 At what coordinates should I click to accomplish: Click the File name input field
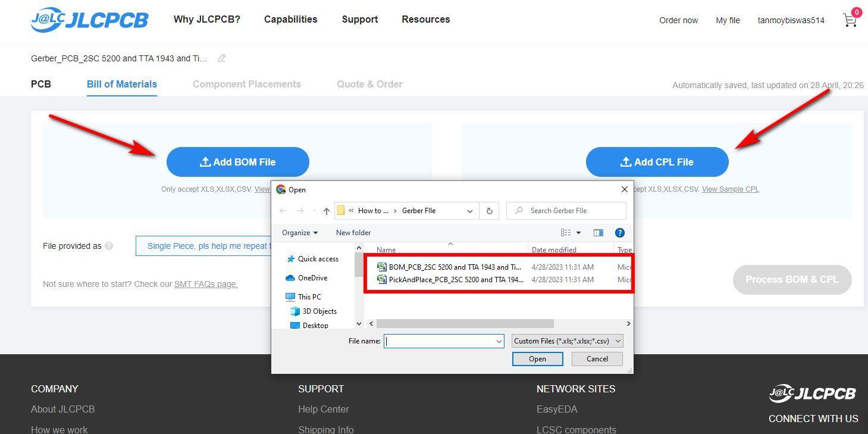(x=440, y=341)
